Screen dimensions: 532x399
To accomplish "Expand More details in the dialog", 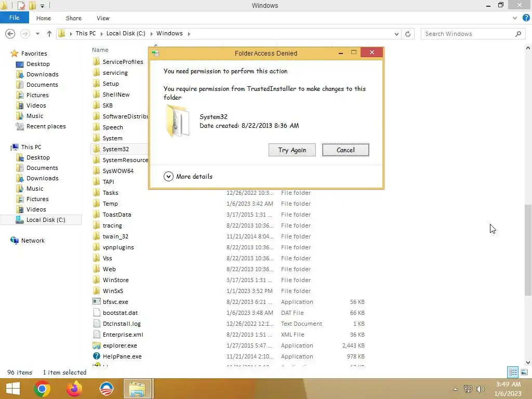I will (x=188, y=177).
